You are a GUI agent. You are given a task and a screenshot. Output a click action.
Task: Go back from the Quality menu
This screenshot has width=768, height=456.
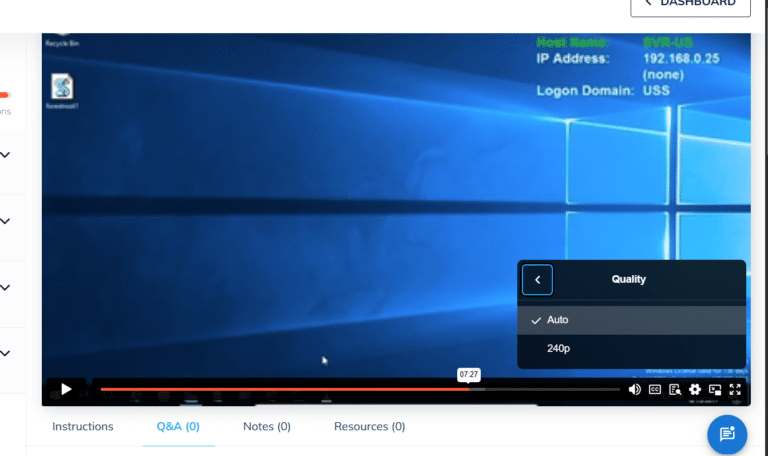(537, 280)
